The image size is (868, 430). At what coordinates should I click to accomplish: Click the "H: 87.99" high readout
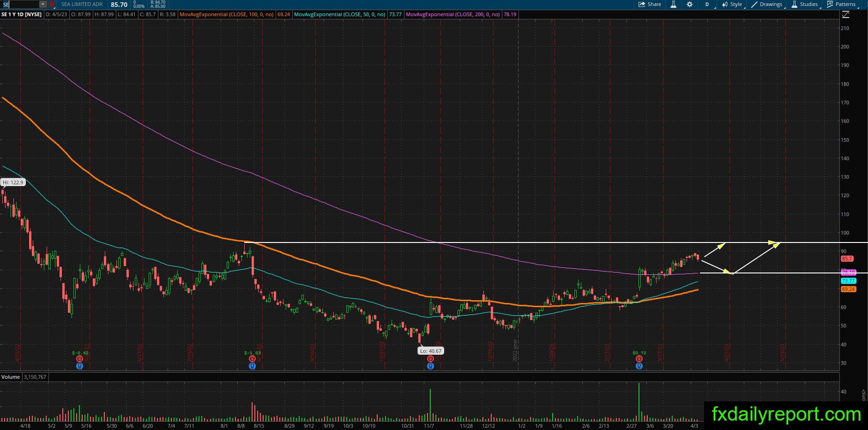click(x=103, y=14)
